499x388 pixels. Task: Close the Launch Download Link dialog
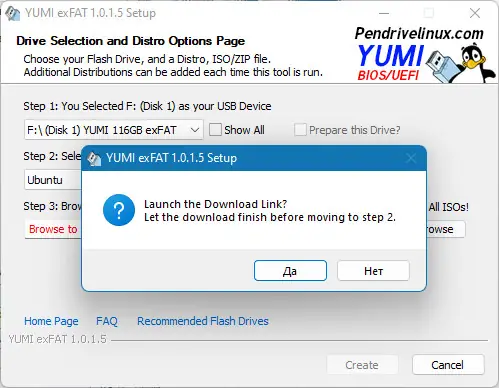coord(411,158)
